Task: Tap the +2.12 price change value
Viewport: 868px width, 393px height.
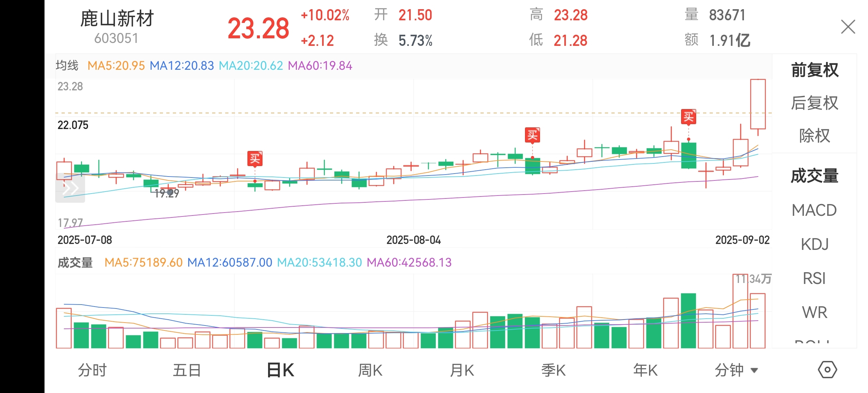Action: click(x=317, y=41)
